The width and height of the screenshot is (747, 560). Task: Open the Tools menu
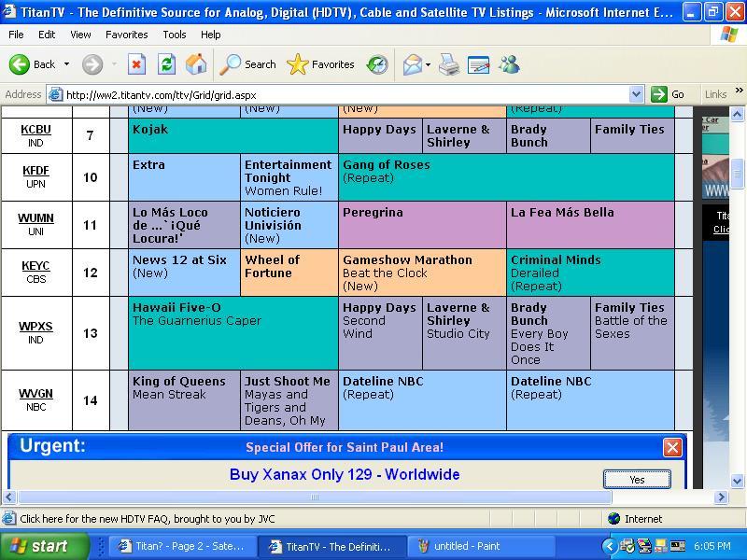pyautogui.click(x=175, y=35)
